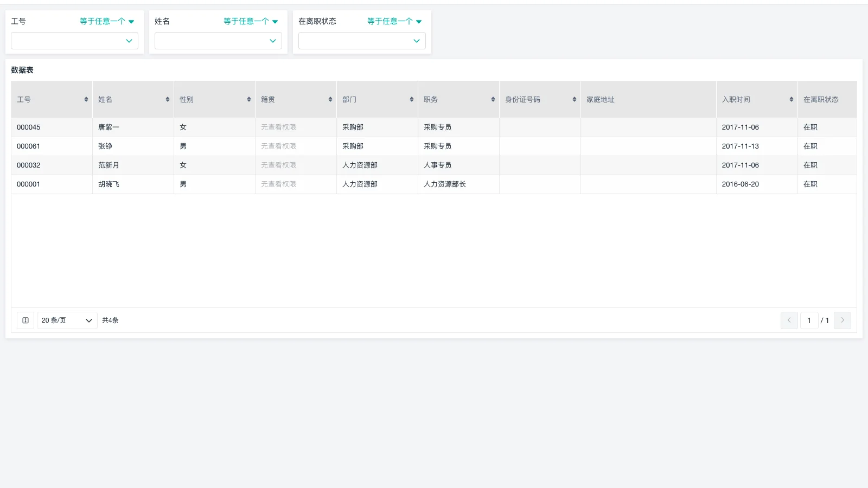The width and height of the screenshot is (868, 488).
Task: Sort the 性别 column by its sort icon
Action: 248,99
